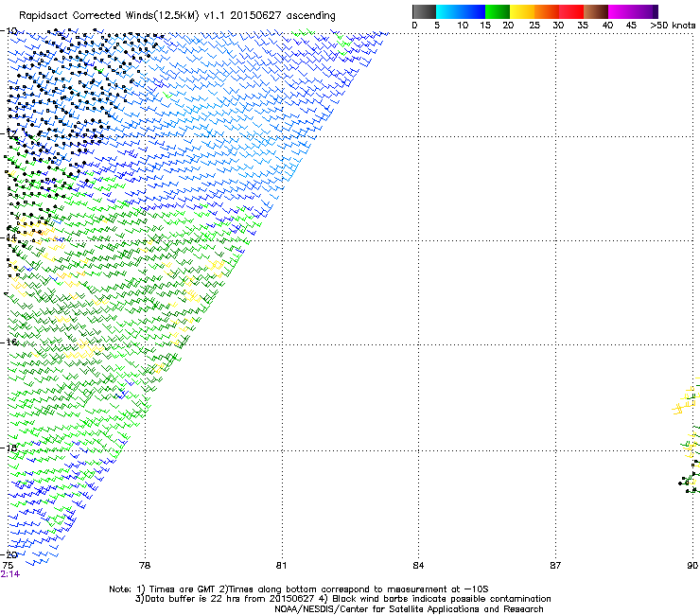Image resolution: width=700 pixels, height=615 pixels.
Task: Click the magenta 40-45 knots color swatch
Action: coord(621,11)
